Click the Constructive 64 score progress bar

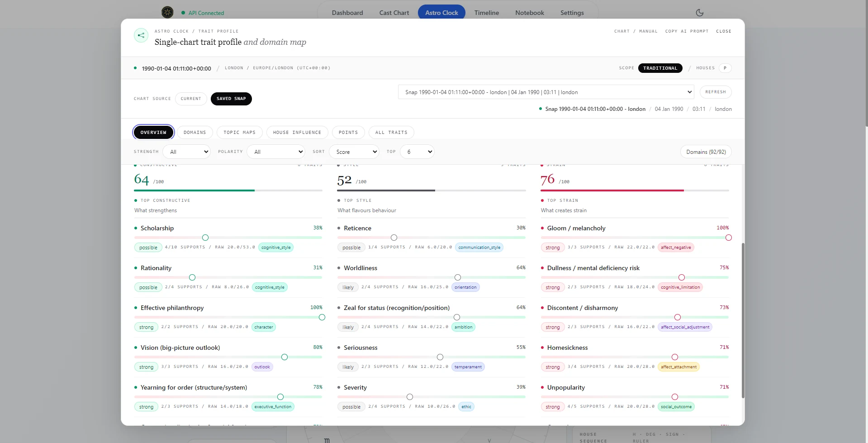pos(228,191)
